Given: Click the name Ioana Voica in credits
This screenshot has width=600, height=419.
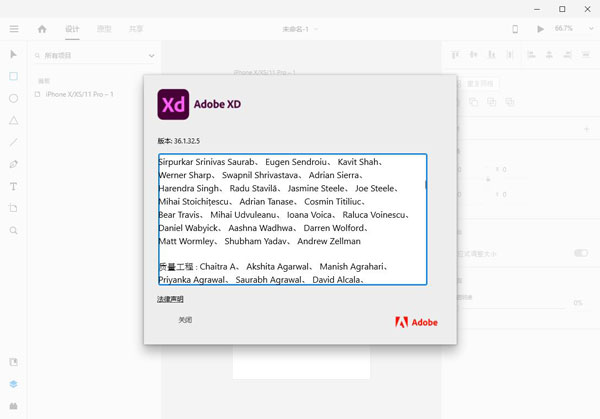Looking at the screenshot, I should tap(309, 215).
